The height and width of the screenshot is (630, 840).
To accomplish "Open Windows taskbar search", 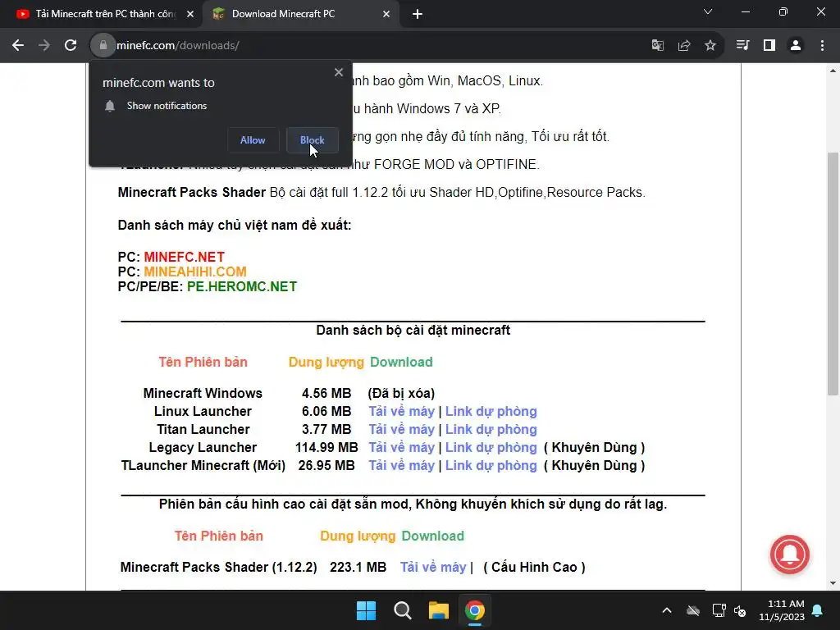I will pos(402,610).
